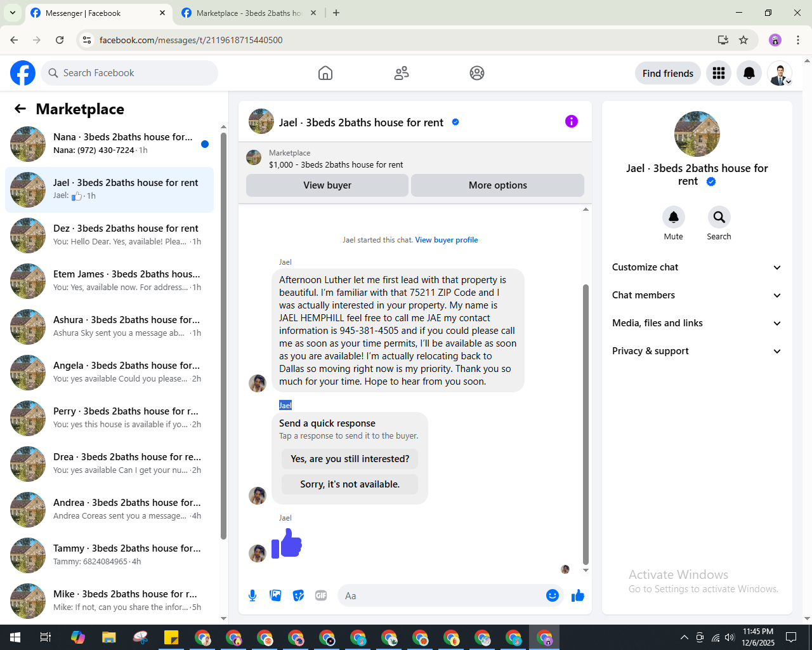This screenshot has width=812, height=650.
Task: Click the blue unread dot on Nana's chat
Action: pyautogui.click(x=205, y=144)
